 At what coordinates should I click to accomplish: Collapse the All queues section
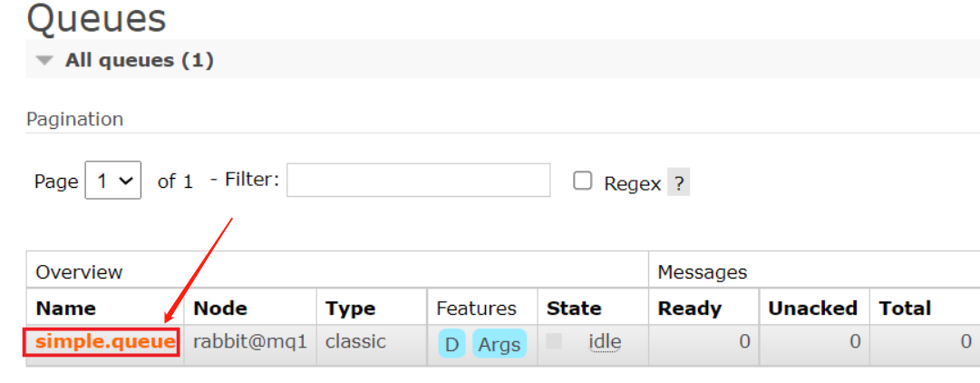pyautogui.click(x=44, y=61)
